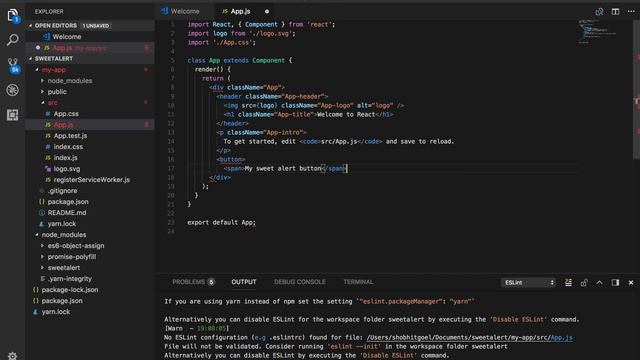Viewport: 640px width, 360px height.
Task: Expand the public folder
Action: pyautogui.click(x=57, y=92)
